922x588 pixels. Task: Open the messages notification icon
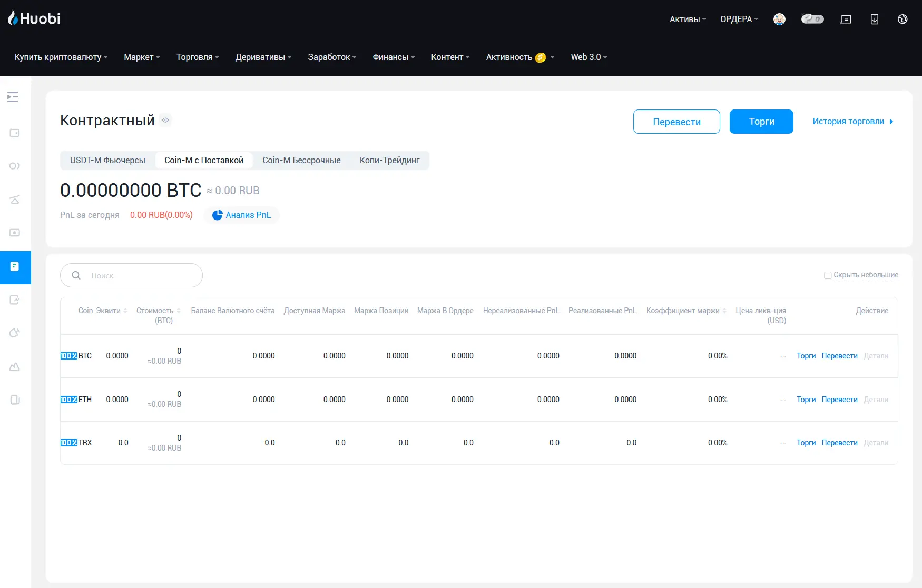click(846, 19)
